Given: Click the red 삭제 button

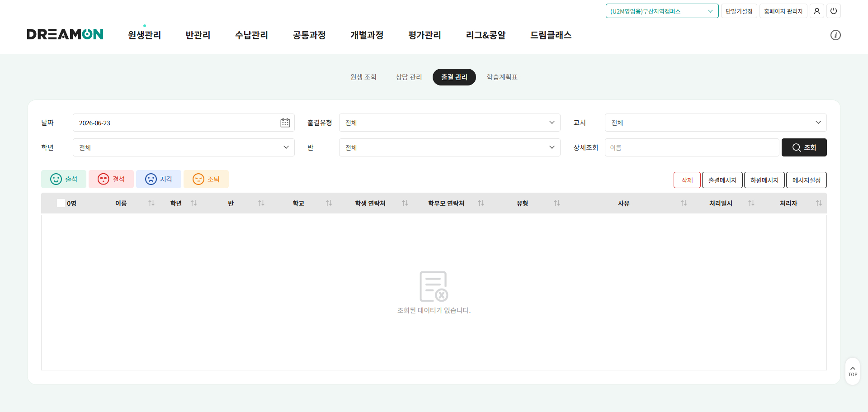Looking at the screenshot, I should pos(687,180).
